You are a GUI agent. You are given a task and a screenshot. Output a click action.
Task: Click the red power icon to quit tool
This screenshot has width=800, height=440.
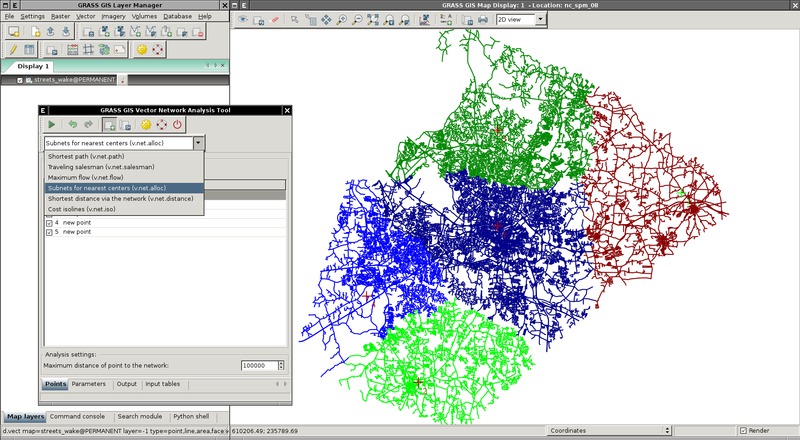pos(177,124)
